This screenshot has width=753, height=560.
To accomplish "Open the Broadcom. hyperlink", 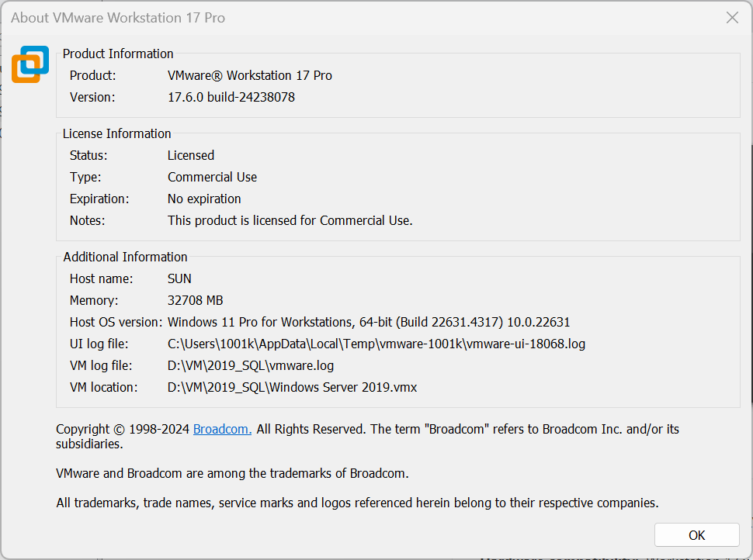I will [222, 429].
